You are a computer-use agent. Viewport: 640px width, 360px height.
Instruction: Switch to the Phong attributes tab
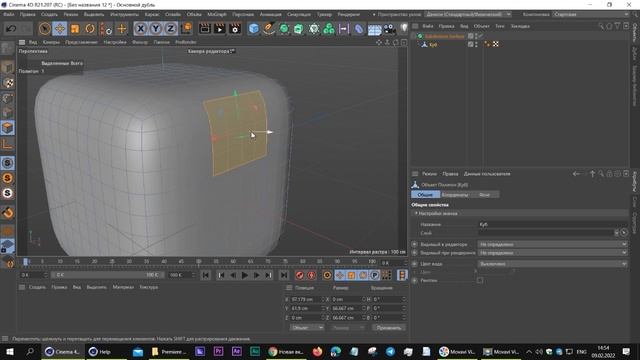(484, 195)
